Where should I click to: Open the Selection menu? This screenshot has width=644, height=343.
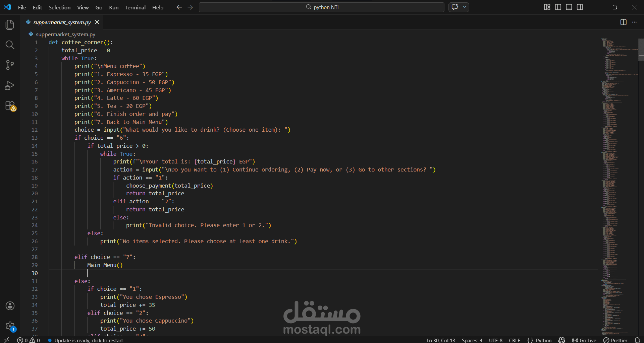[59, 7]
